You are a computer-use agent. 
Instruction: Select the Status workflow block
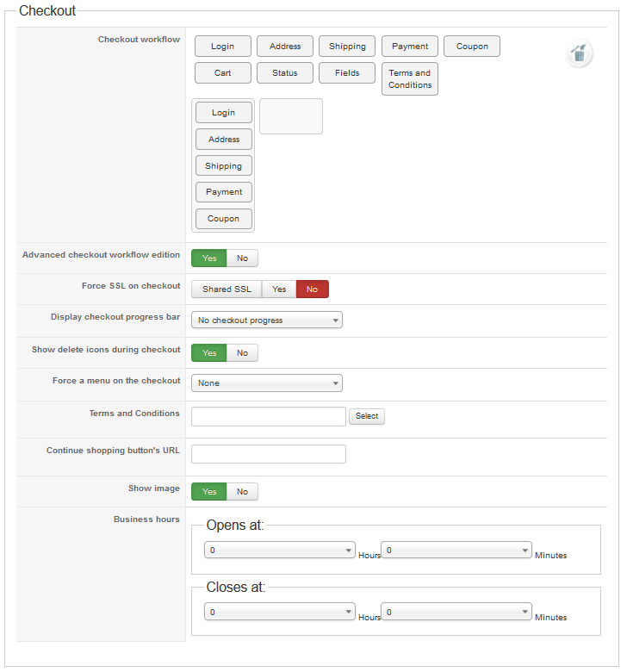pos(284,73)
